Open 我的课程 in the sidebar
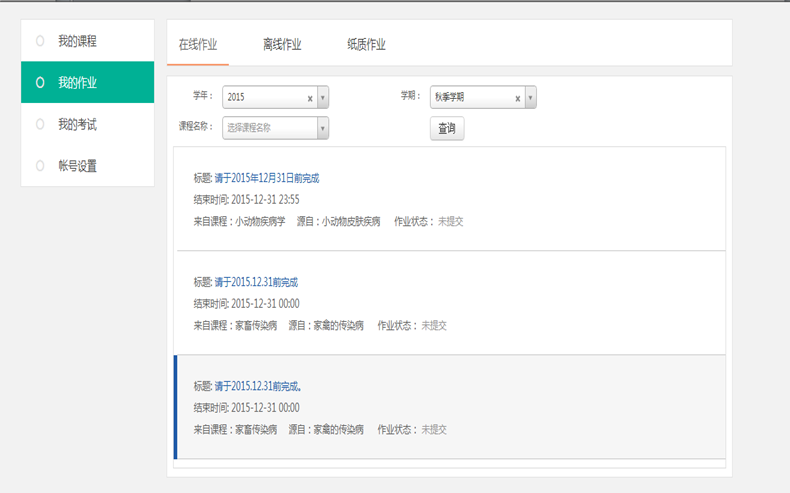790x493 pixels. [x=88, y=41]
